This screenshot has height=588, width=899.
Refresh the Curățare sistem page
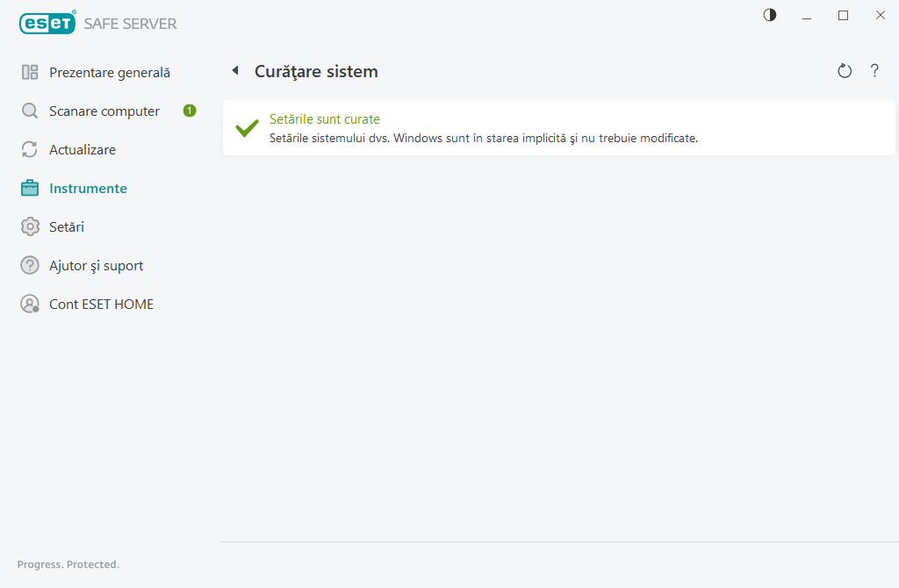click(845, 71)
